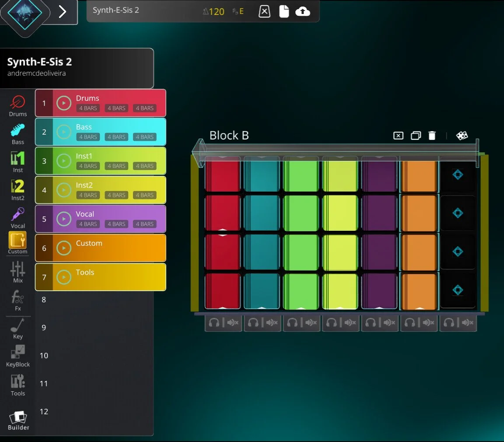Open the Fx effects panel
The height and width of the screenshot is (442, 504).
[x=17, y=300]
